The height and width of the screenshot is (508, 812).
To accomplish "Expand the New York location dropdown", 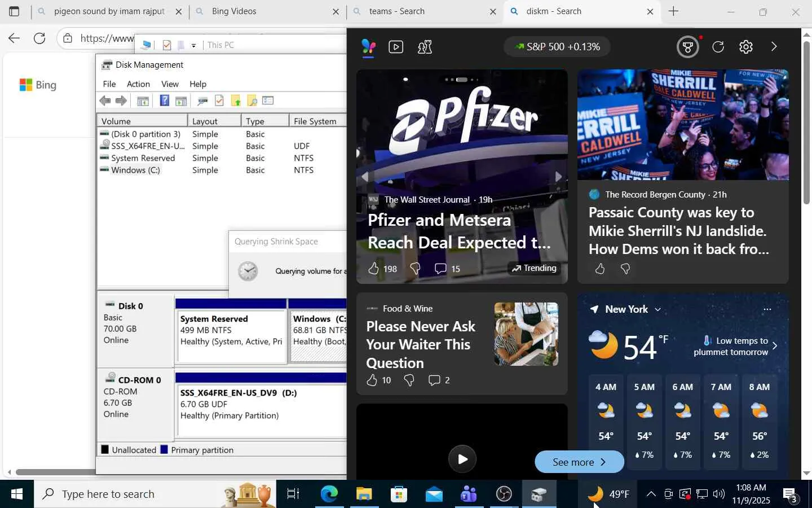I will tap(657, 309).
